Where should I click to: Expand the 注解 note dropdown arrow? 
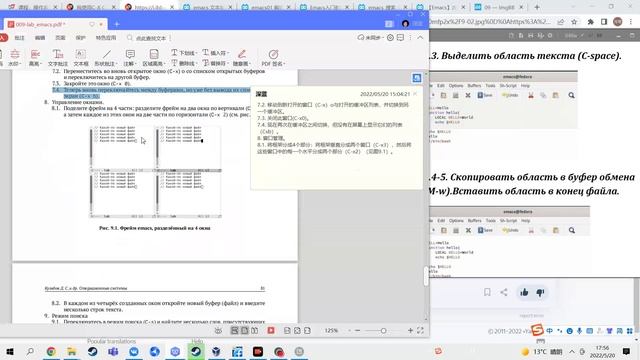pyautogui.click(x=136, y=64)
